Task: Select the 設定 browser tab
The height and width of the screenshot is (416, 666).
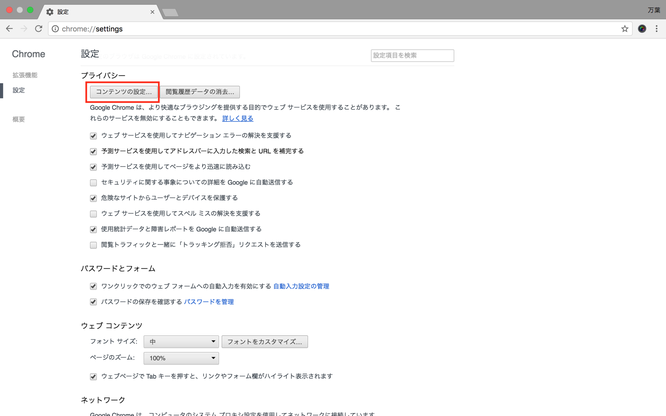Action: coord(100,12)
